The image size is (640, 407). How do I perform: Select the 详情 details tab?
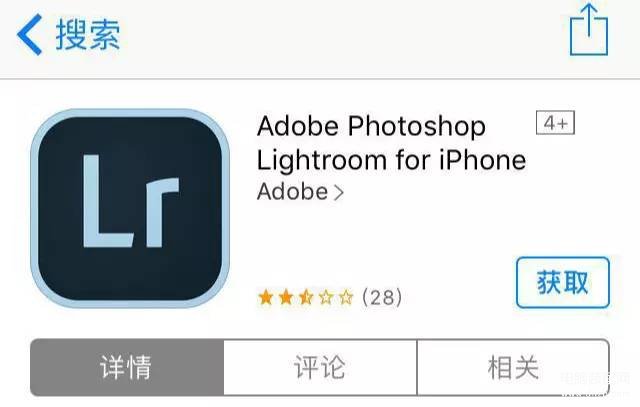(x=127, y=367)
